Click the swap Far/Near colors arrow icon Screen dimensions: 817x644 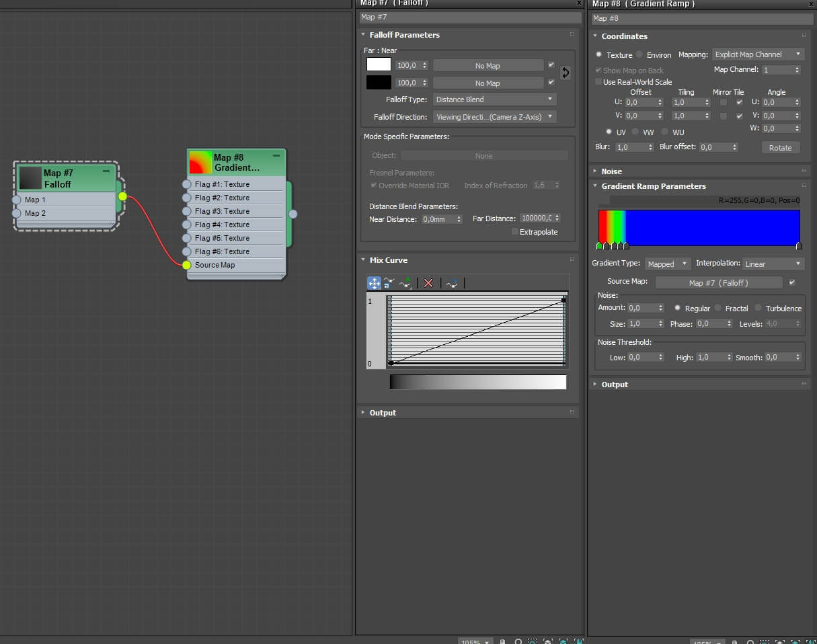[566, 73]
